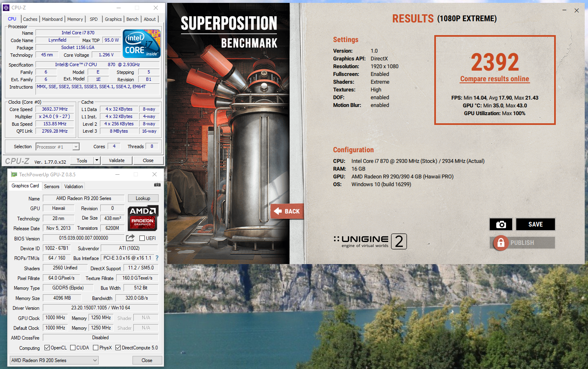This screenshot has height=369, width=588.
Task: Click the Bus Interface question mark help icon
Action: (x=157, y=258)
